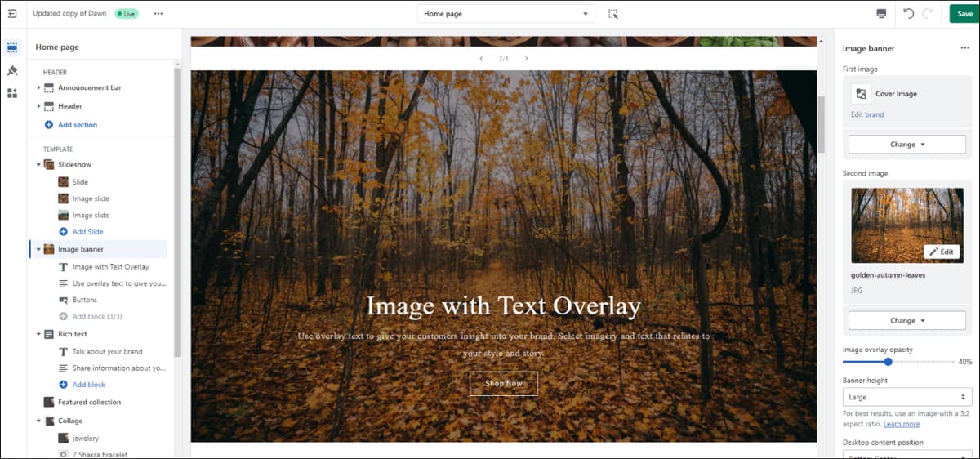Click the jewelery block thumbnail icon
The width and height of the screenshot is (980, 459).
click(x=64, y=439)
